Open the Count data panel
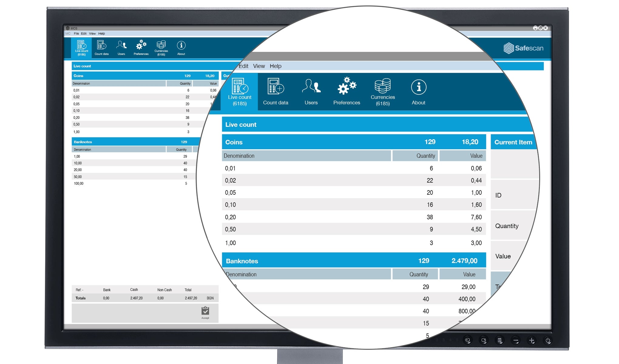 (101, 48)
